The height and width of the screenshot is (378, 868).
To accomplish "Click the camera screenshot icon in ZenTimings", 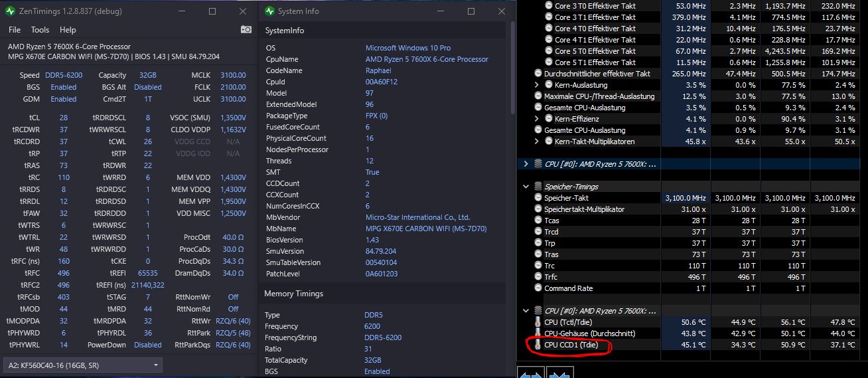I will [x=246, y=29].
